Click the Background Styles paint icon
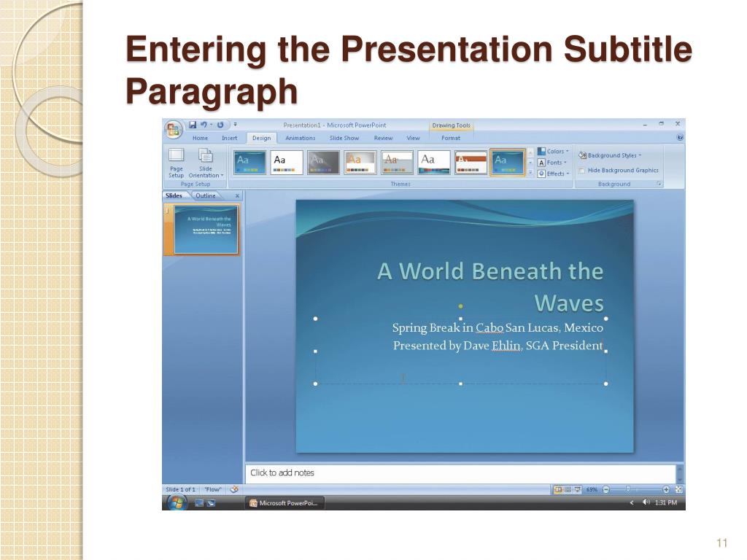Image resolution: width=747 pixels, height=560 pixels. tap(582, 155)
